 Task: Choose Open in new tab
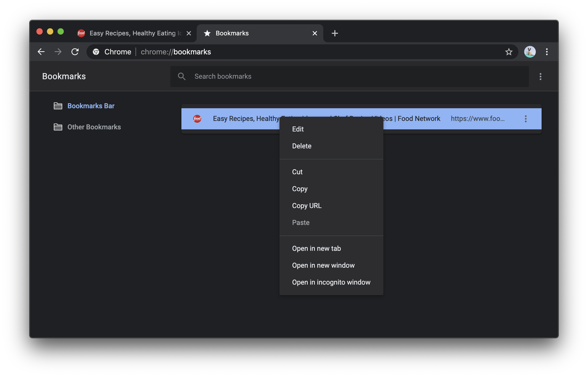(331, 248)
